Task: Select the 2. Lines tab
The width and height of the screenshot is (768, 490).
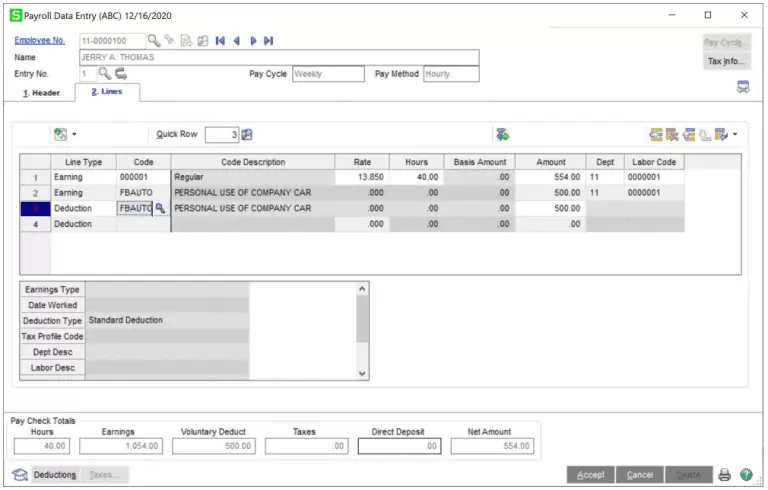Action: [x=107, y=92]
